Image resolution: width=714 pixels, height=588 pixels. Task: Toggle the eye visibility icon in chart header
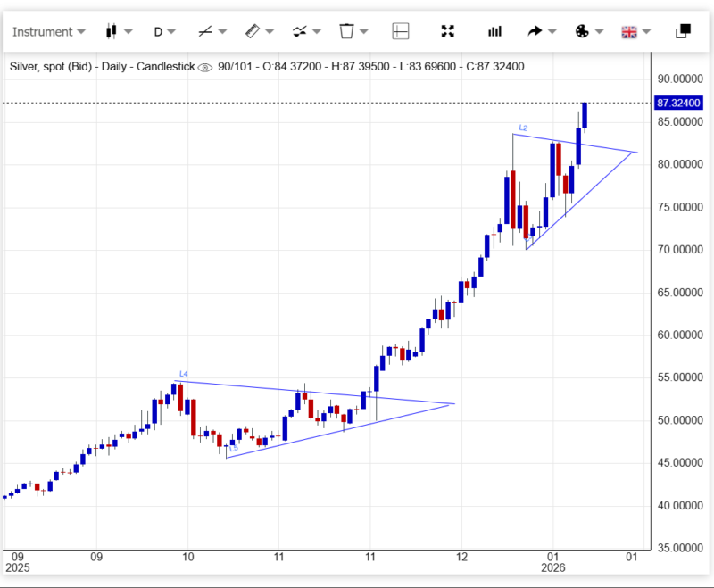(x=204, y=67)
